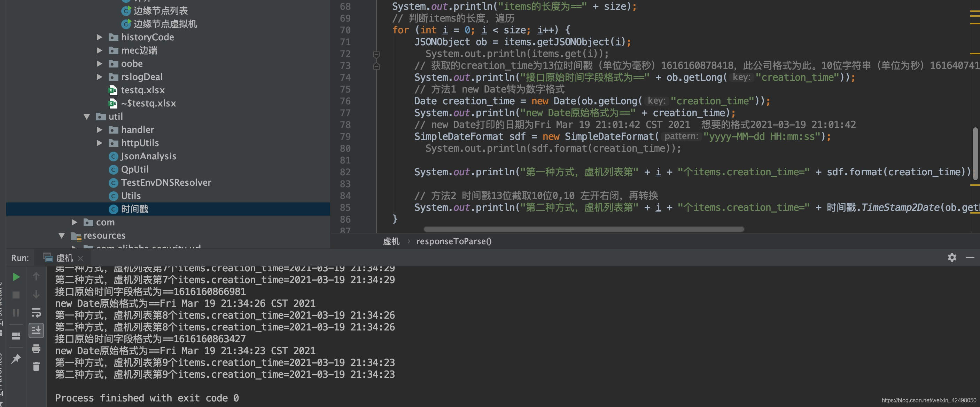This screenshot has height=407, width=980.
Task: Click the Print console output icon
Action: [36, 348]
